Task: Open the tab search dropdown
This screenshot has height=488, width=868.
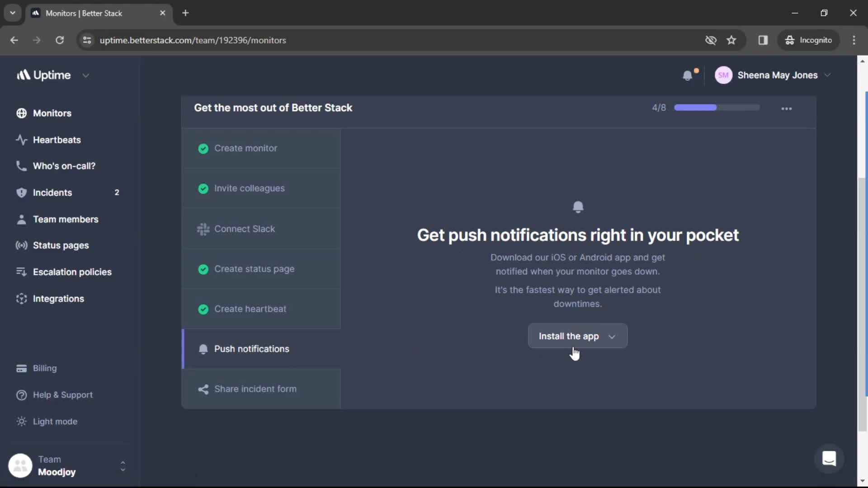Action: (x=13, y=13)
